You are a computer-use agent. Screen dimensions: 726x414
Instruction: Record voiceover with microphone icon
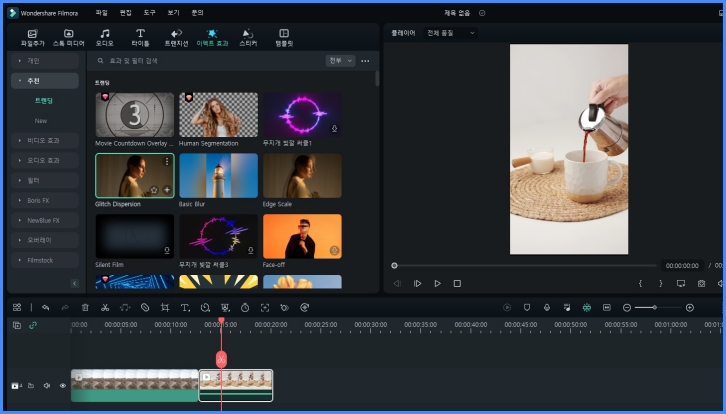pos(547,307)
